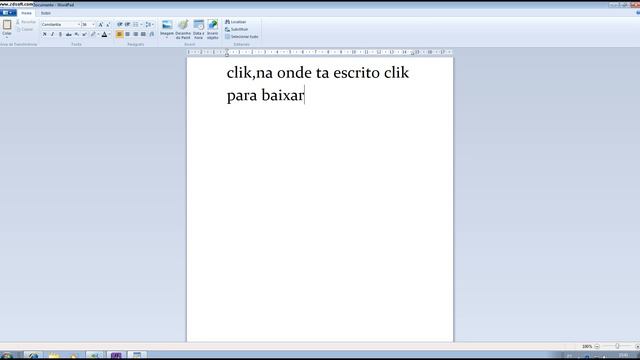
Task: Place cursor in the 'para baixar' line
Action: [x=265, y=96]
